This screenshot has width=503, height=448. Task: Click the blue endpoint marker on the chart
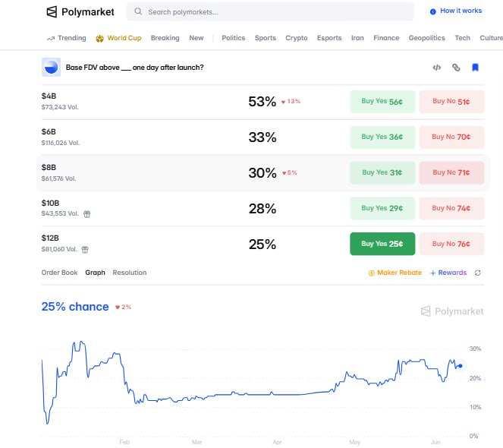point(461,366)
